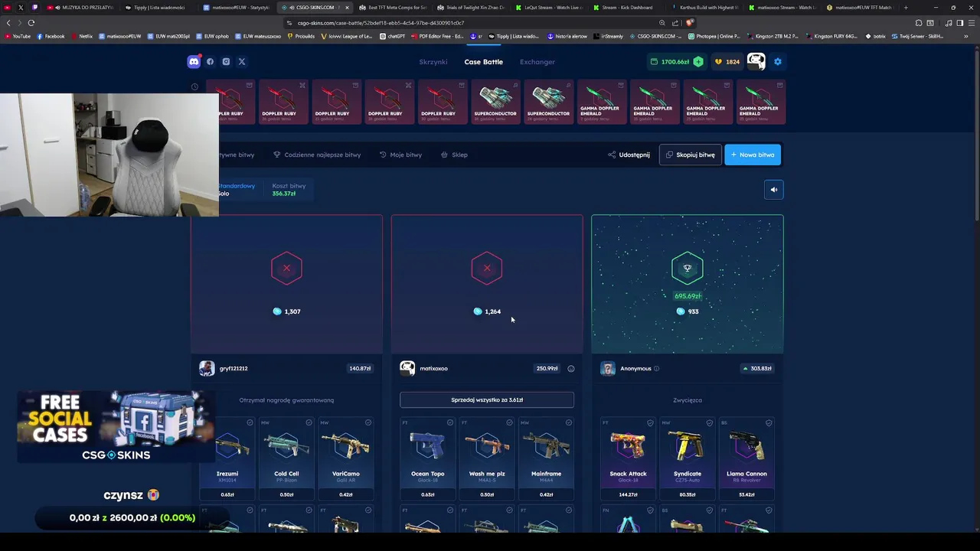Viewport: 980px width, 551px height.
Task: Click check badge on VariCamo card
Action: point(368,422)
